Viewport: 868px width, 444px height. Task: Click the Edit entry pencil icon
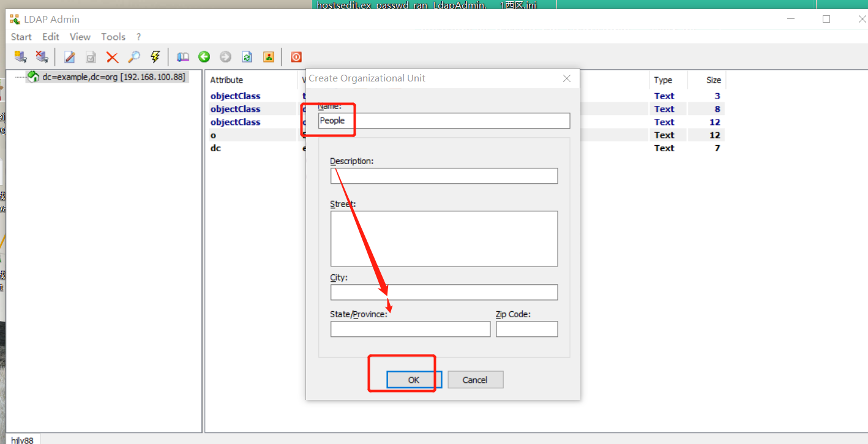coord(70,57)
